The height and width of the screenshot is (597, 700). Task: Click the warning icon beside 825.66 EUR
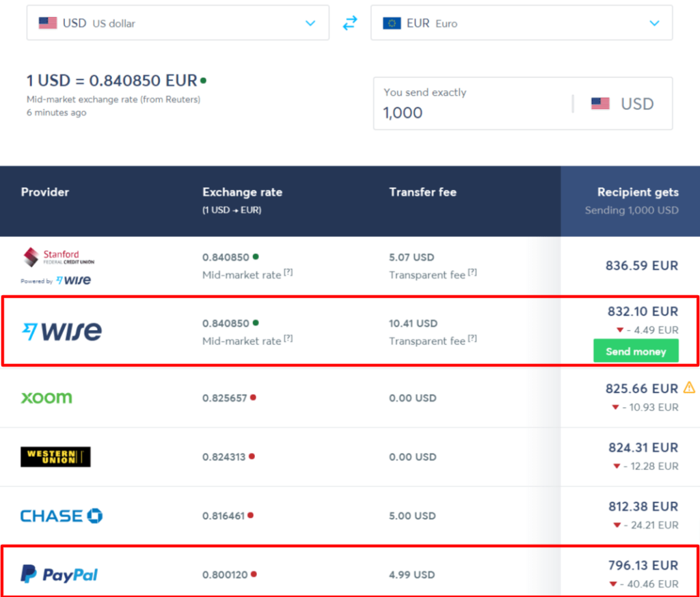tap(689, 387)
